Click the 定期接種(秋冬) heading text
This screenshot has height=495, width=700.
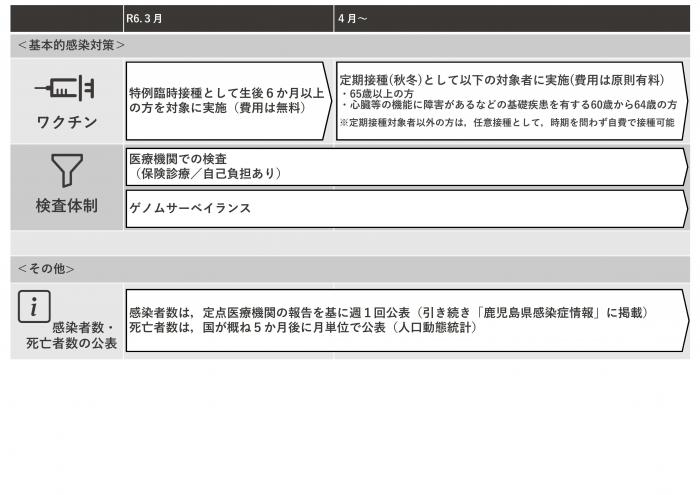(394, 78)
